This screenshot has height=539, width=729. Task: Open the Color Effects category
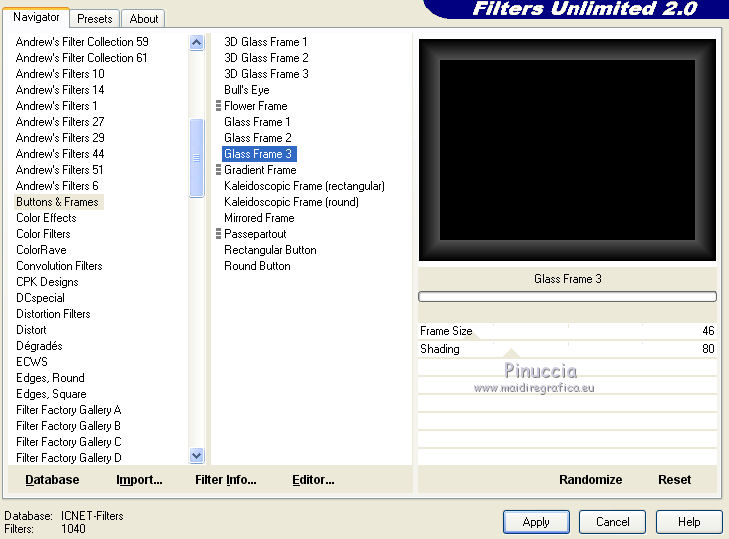[x=46, y=218]
